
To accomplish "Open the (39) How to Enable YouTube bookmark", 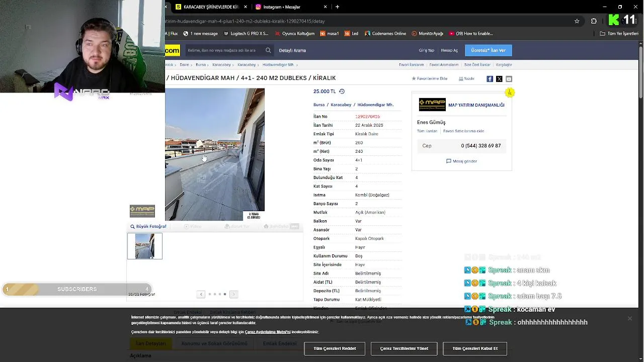I will click(470, 34).
